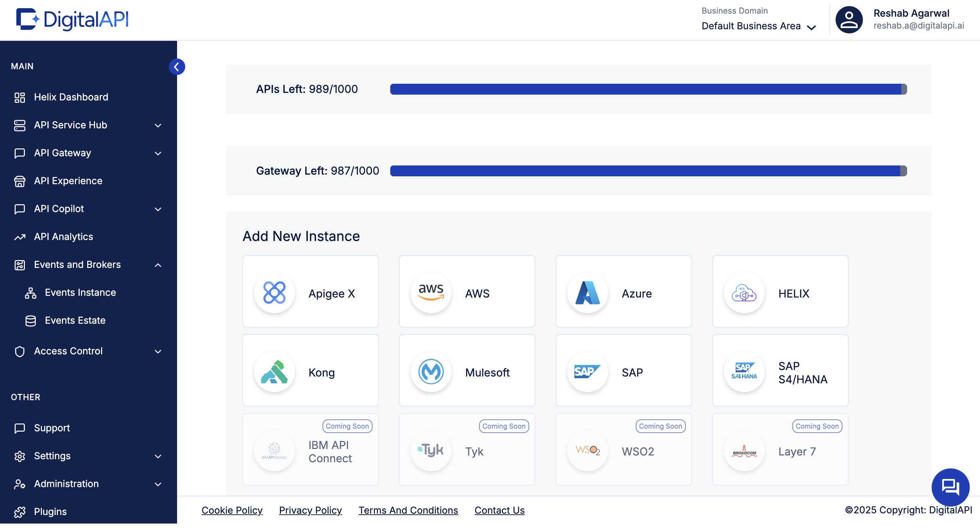Select the AWS instance logo
The height and width of the screenshot is (529, 980).
[431, 293]
